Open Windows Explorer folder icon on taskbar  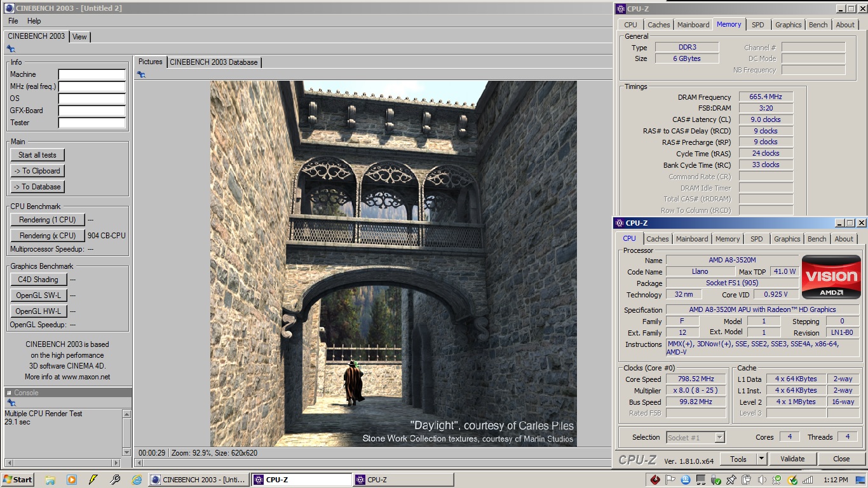[x=50, y=480]
